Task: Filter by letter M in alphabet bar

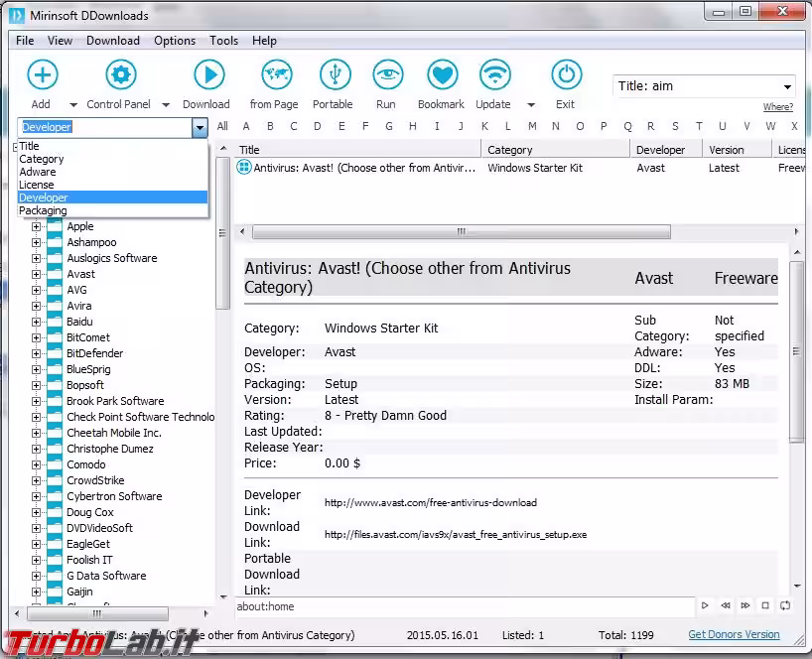Action: (532, 126)
